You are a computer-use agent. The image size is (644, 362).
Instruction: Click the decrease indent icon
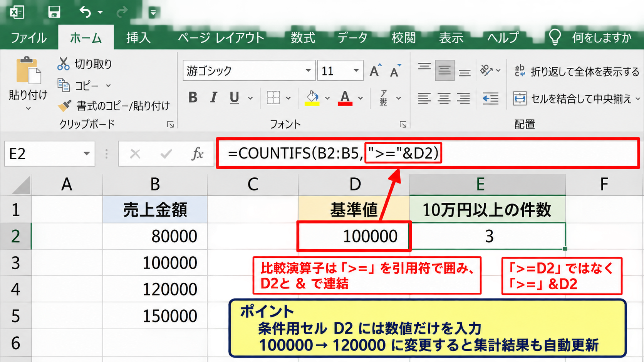coord(490,98)
